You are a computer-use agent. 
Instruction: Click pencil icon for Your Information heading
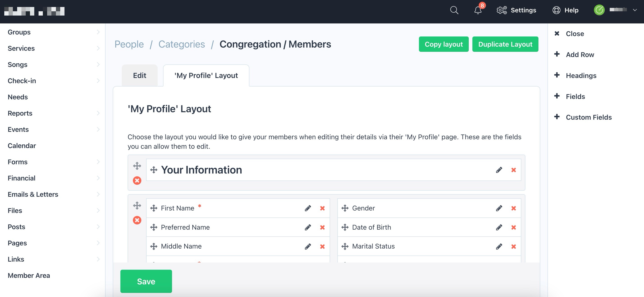499,170
